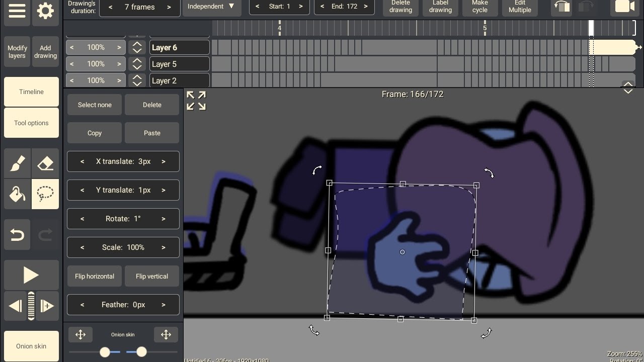Copy the selection
This screenshot has width=644, height=362.
(95, 133)
